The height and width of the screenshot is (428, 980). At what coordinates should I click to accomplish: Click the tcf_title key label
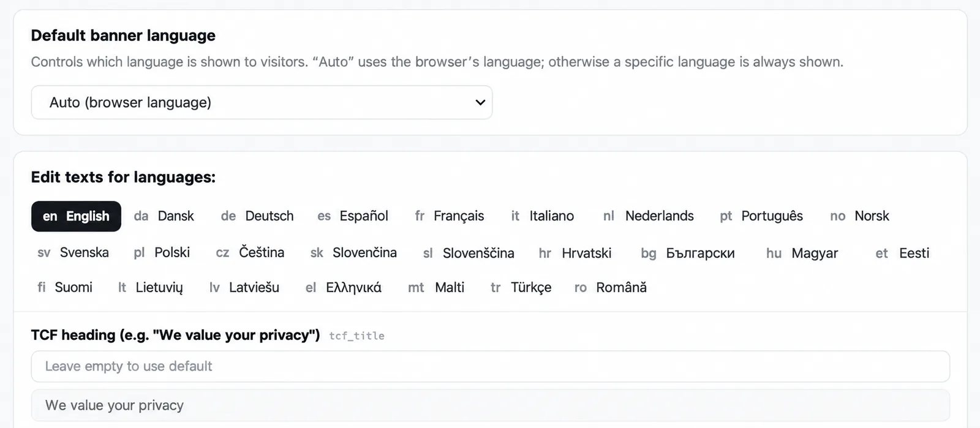[x=356, y=336]
